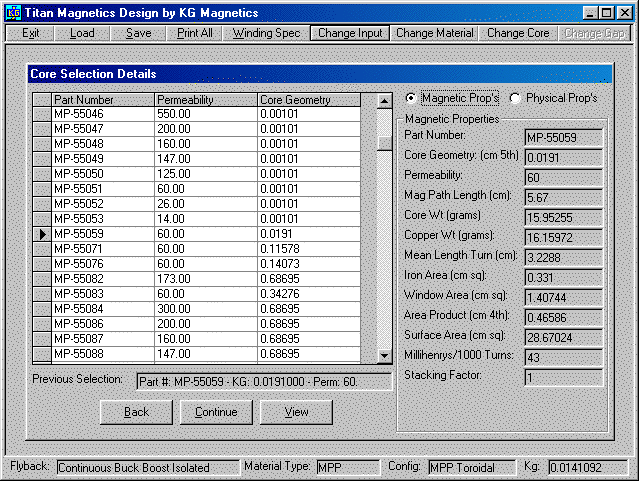Choose core MP-55086
This screenshot has height=481, width=639.
tap(196, 324)
